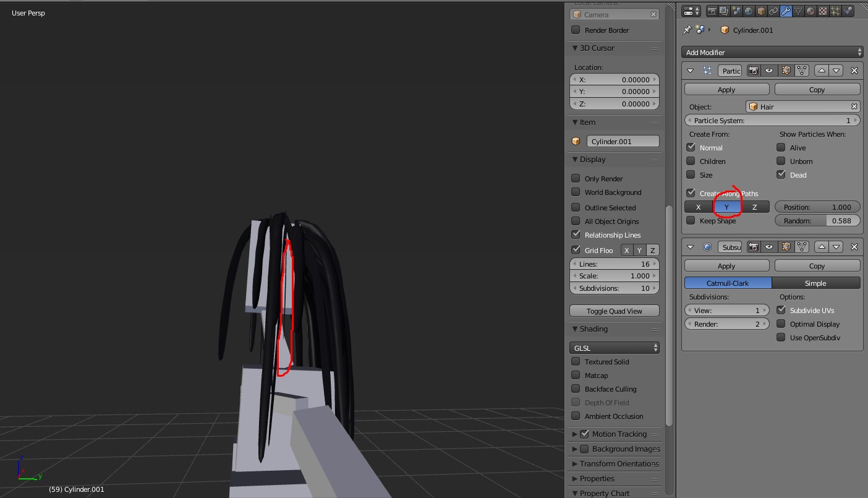Open the Add Modifier dropdown

[772, 53]
